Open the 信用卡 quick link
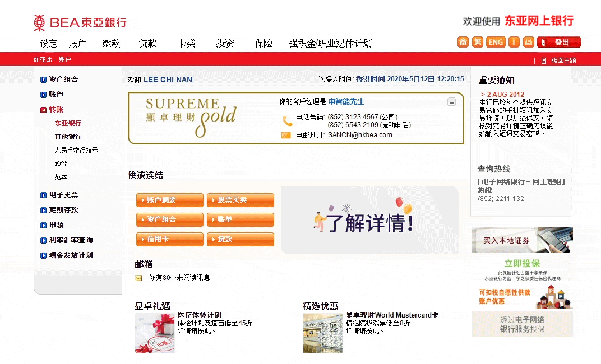 point(170,239)
